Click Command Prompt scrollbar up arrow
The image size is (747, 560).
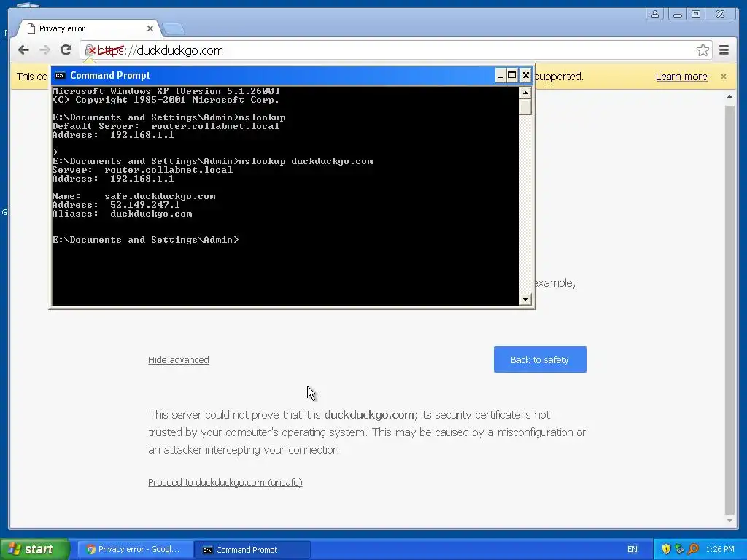(525, 93)
